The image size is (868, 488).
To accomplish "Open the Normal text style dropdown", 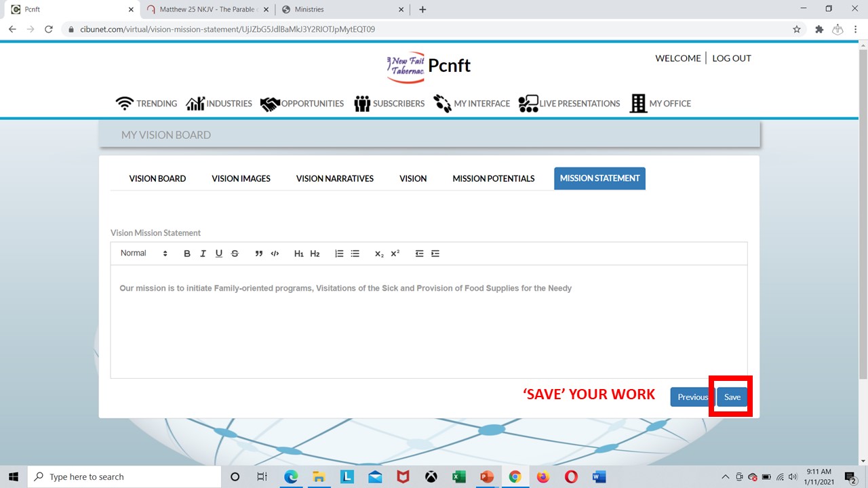I will pyautogui.click(x=144, y=253).
